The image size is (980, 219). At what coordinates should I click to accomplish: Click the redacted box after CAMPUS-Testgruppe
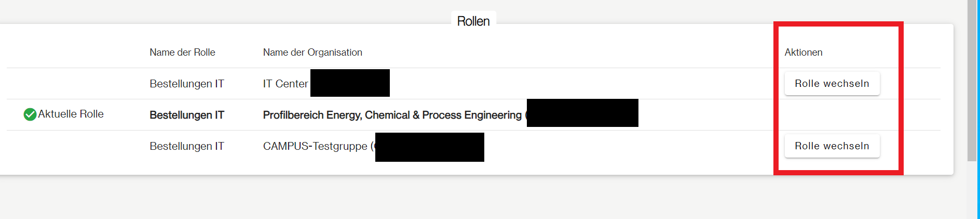[430, 147]
